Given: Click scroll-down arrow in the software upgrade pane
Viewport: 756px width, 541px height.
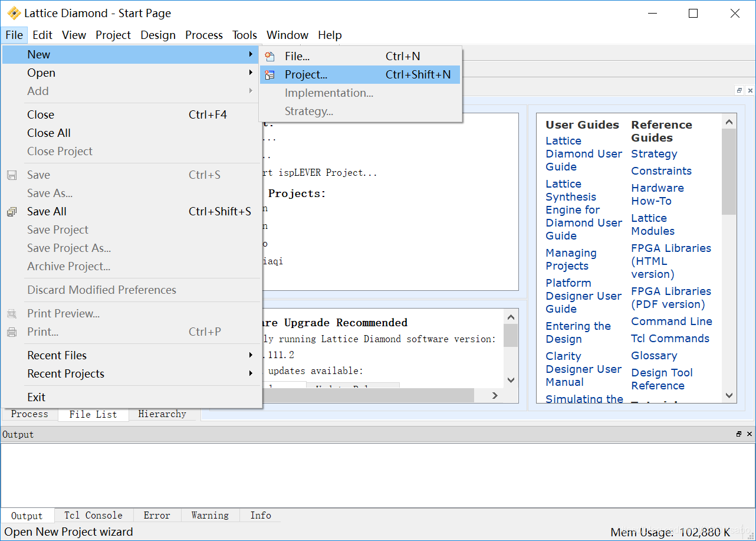Looking at the screenshot, I should [511, 380].
